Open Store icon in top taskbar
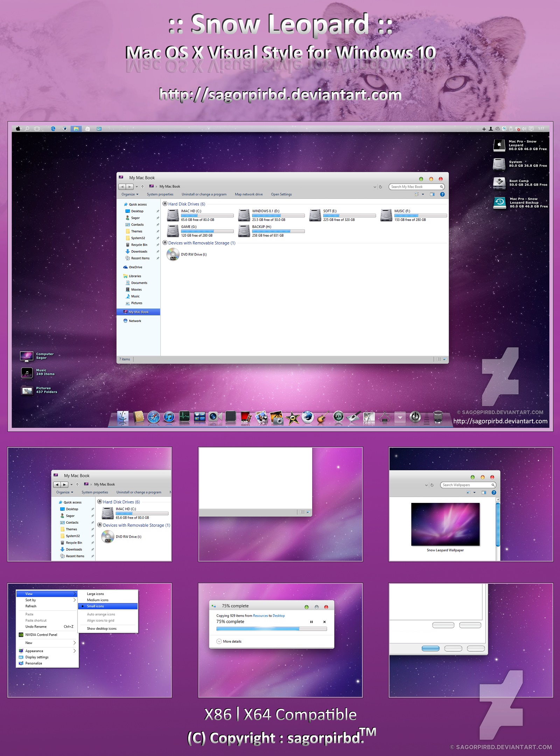The height and width of the screenshot is (756, 560). [x=87, y=128]
